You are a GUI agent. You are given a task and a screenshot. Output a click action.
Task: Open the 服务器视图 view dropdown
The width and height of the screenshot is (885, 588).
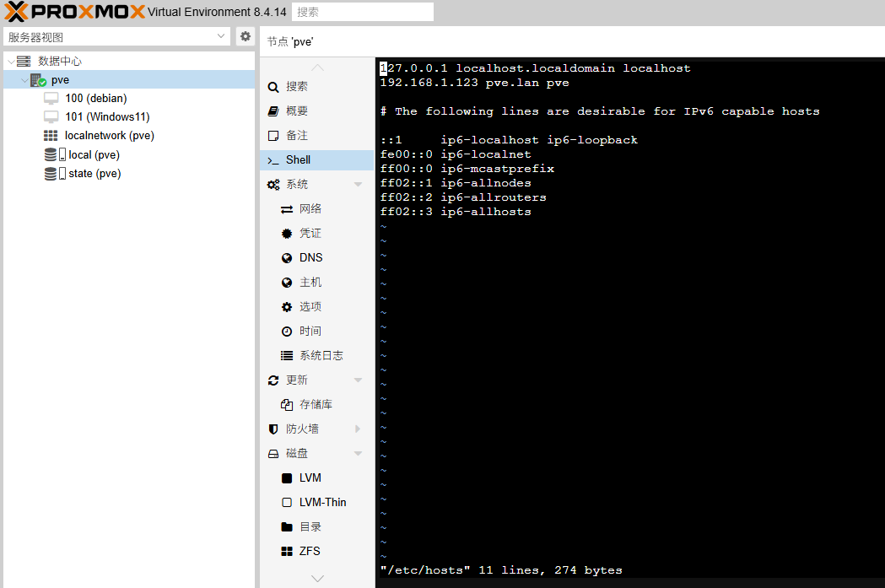pos(222,36)
